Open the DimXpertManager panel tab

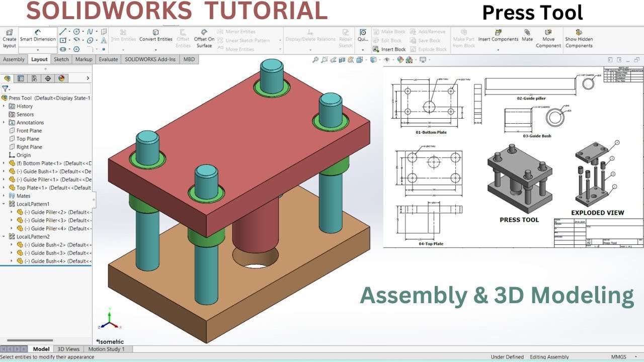[x=48, y=78]
